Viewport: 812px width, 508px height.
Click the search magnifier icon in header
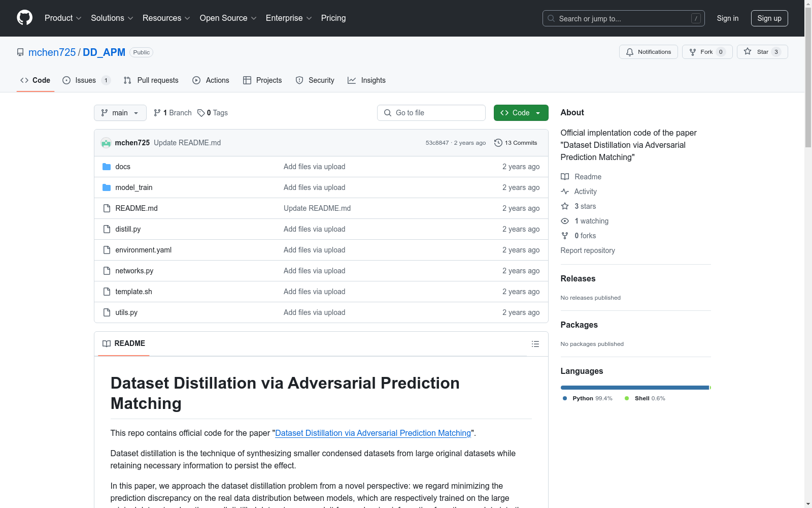[551, 18]
